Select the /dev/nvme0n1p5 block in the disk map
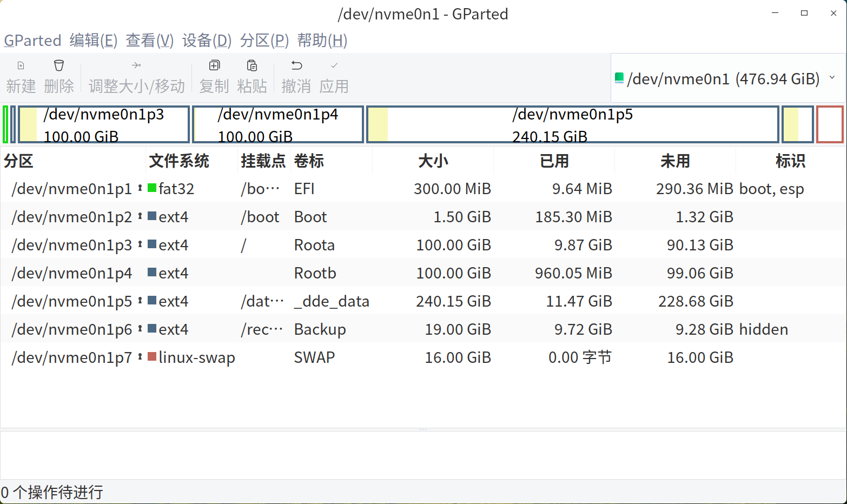 573,124
